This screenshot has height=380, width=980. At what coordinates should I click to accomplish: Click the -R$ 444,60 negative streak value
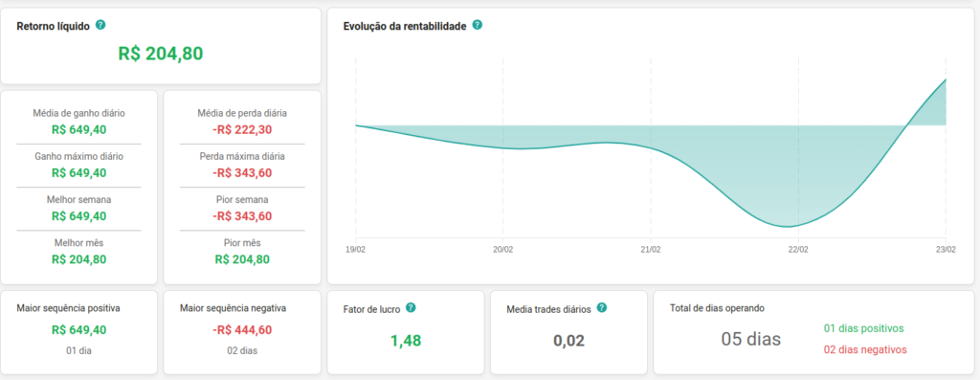pos(242,330)
